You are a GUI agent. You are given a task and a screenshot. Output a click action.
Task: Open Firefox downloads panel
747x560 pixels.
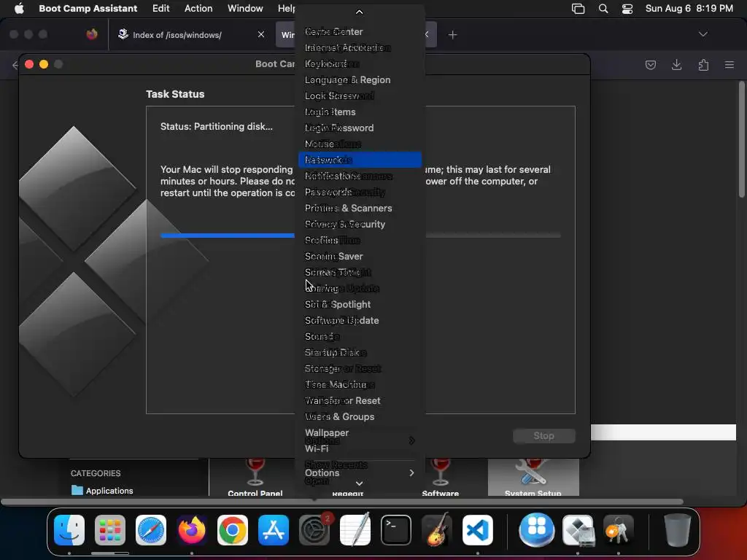coord(676,65)
